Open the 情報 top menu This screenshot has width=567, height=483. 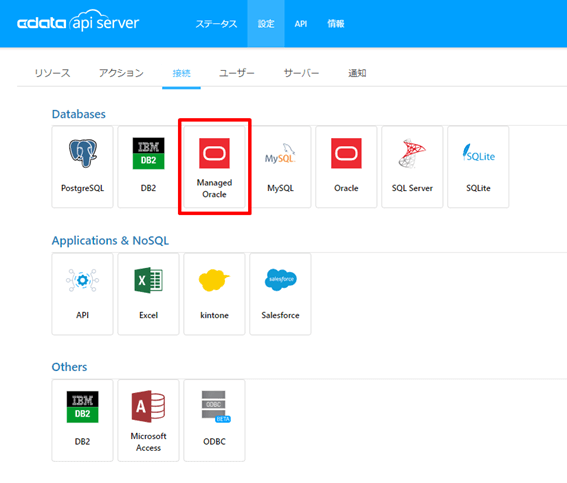pyautogui.click(x=336, y=24)
